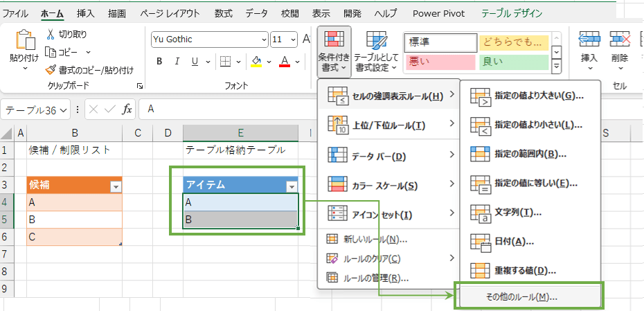
Task: Choose 指定の値より大きい(G)... rule
Action: [530, 96]
